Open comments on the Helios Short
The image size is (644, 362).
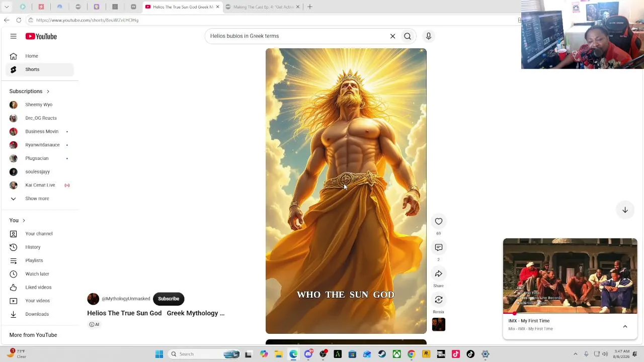point(439,247)
